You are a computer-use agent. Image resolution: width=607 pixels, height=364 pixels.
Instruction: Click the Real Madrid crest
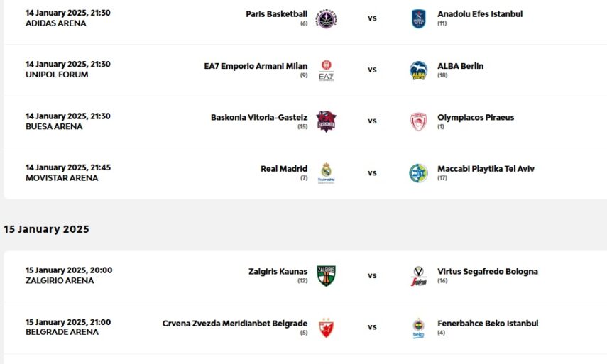tap(326, 173)
